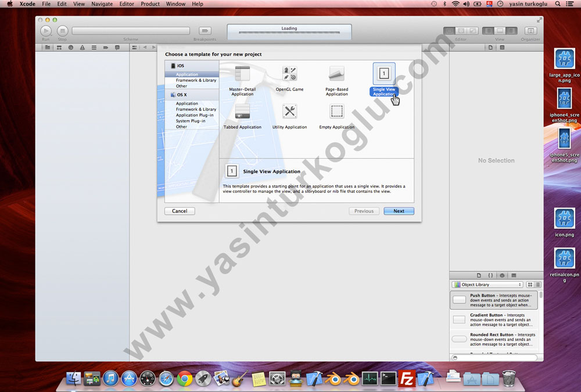Open Google Chrome from the Dock
This screenshot has width=581, height=392.
185,378
